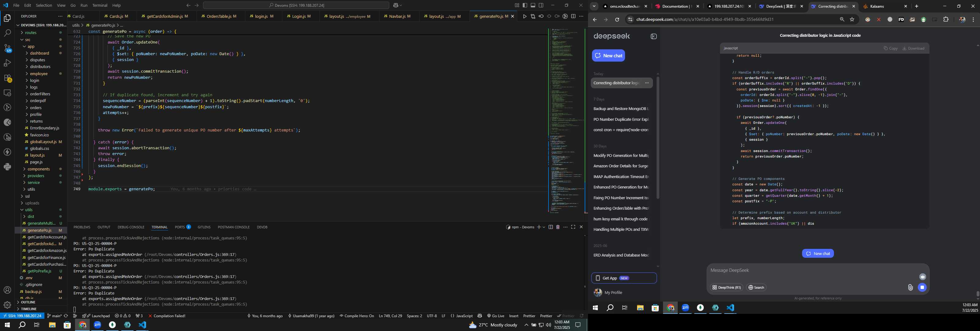Open the PO Number Duplicate Error chat

tap(621, 119)
